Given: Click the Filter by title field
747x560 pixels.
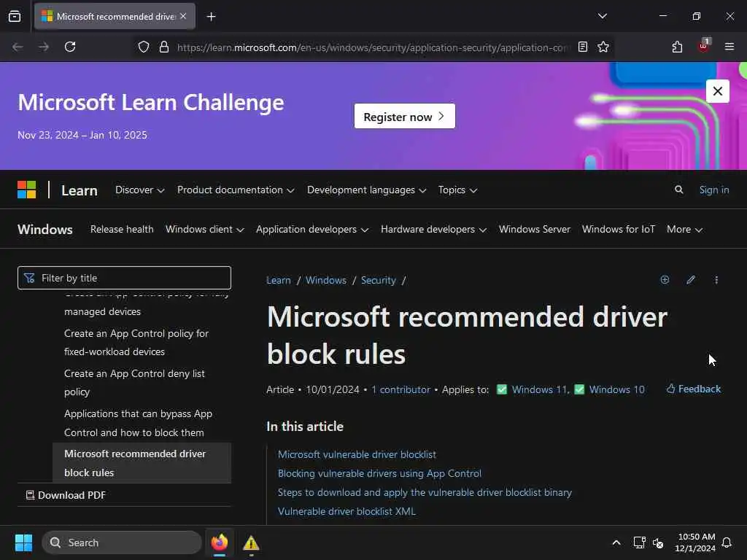Looking at the screenshot, I should [x=124, y=278].
